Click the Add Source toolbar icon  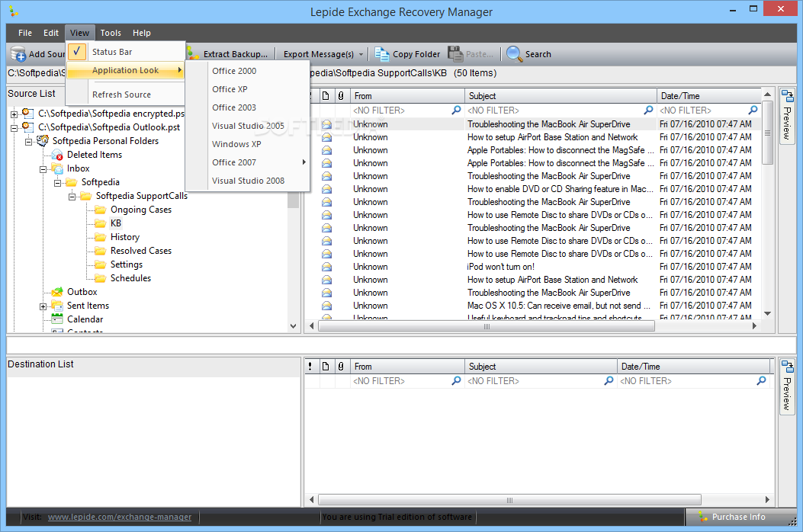[18, 54]
